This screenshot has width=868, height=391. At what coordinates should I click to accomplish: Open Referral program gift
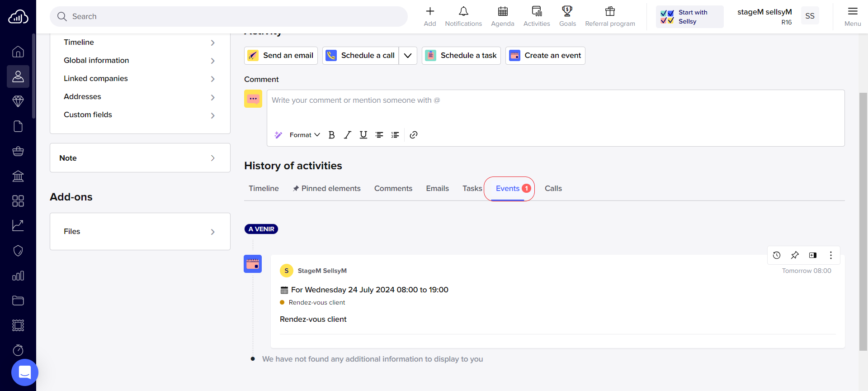[610, 16]
